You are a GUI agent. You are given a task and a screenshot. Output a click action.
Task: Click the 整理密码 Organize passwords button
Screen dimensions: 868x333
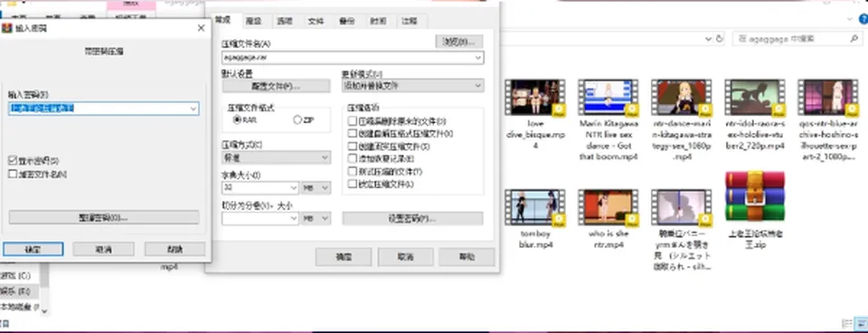104,216
